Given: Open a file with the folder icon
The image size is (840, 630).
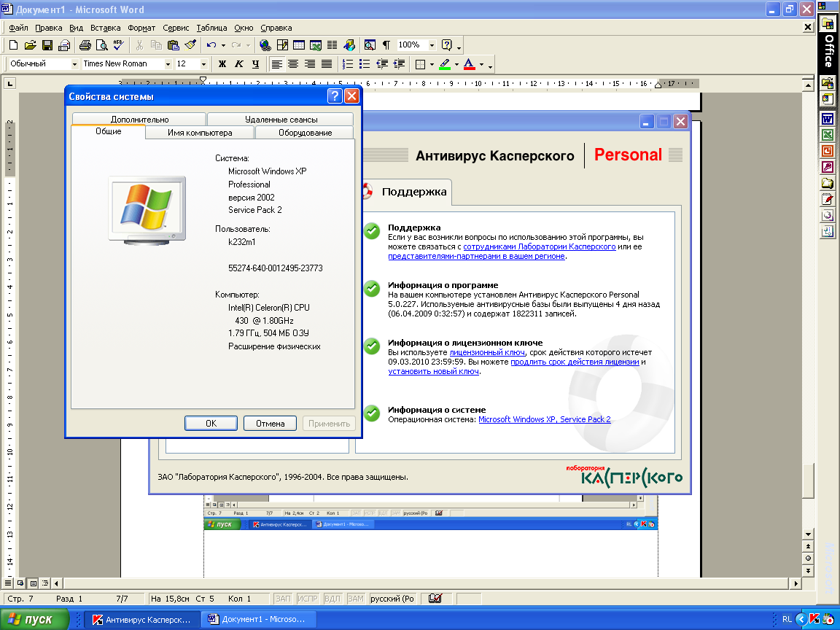Looking at the screenshot, I should coord(31,45).
